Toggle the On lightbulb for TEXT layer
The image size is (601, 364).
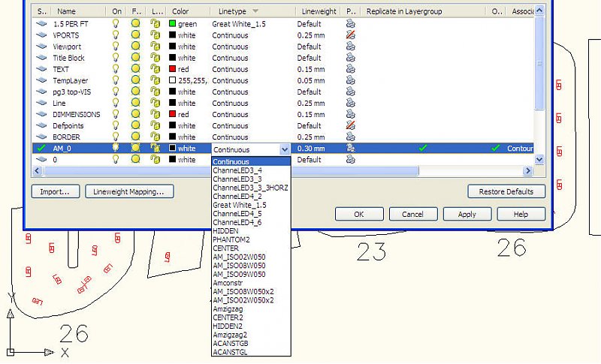tap(116, 69)
